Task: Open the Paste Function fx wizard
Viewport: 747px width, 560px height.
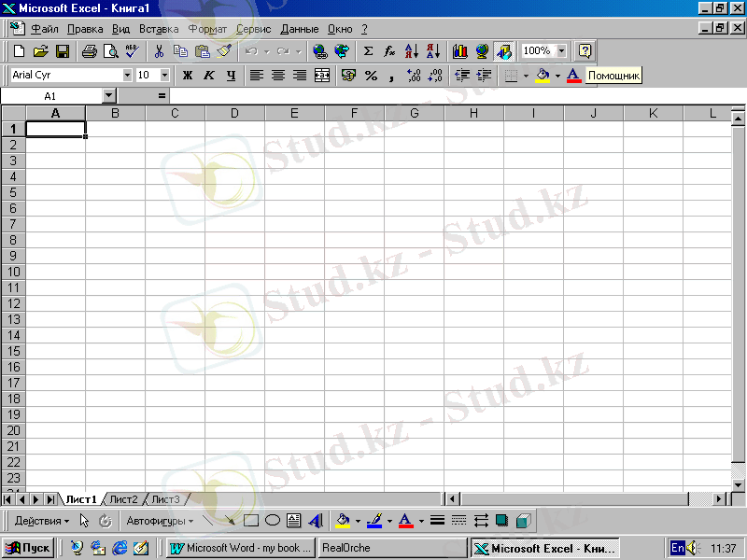Action: 389,51
